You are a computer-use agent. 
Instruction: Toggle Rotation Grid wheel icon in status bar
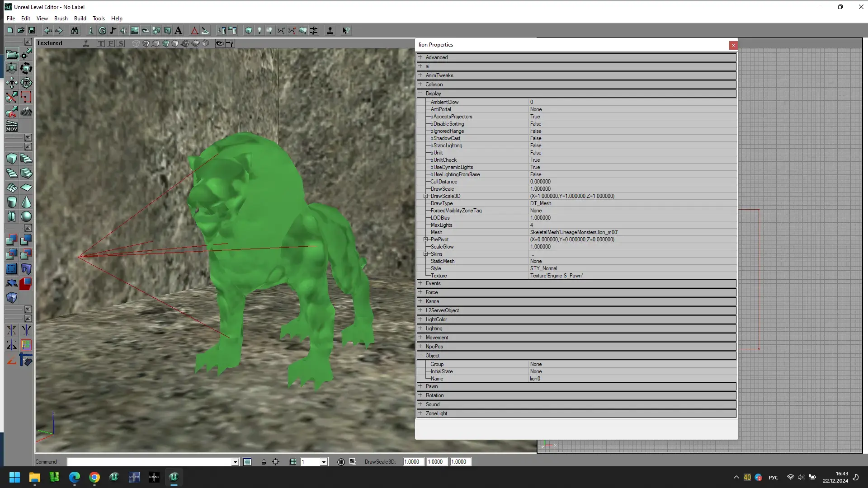pos(341,462)
